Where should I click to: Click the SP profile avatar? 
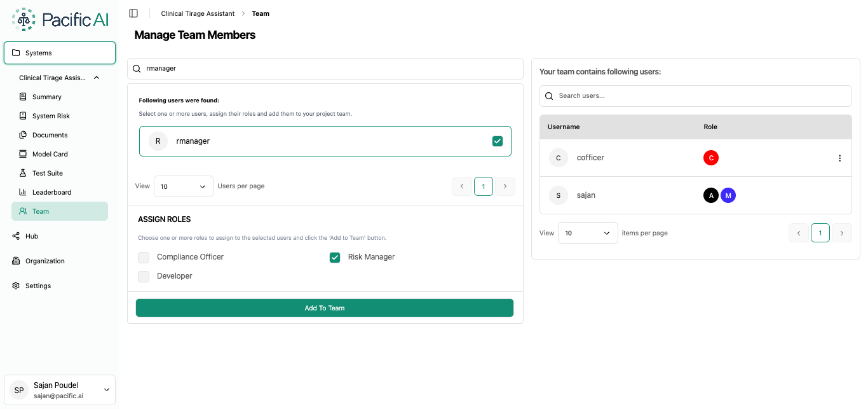(19, 390)
